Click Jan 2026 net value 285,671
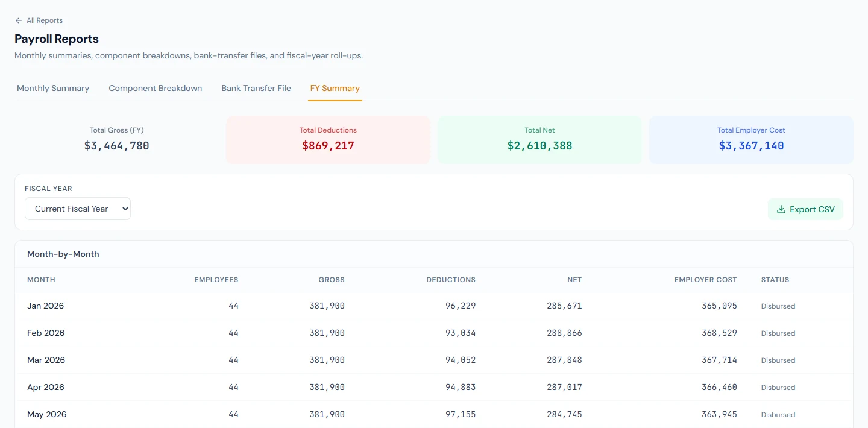 point(565,306)
